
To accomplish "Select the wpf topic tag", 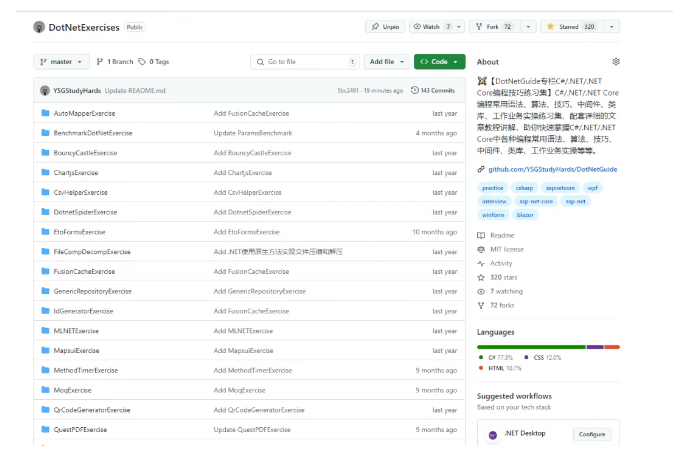I will (x=593, y=188).
